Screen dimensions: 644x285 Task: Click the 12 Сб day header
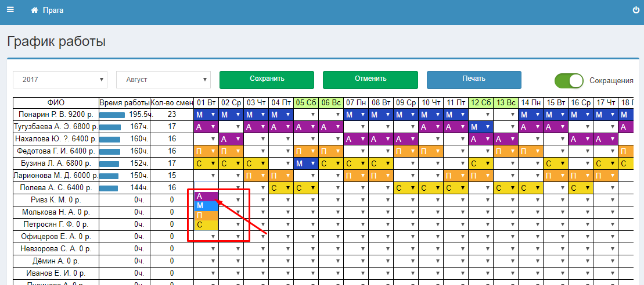click(481, 102)
